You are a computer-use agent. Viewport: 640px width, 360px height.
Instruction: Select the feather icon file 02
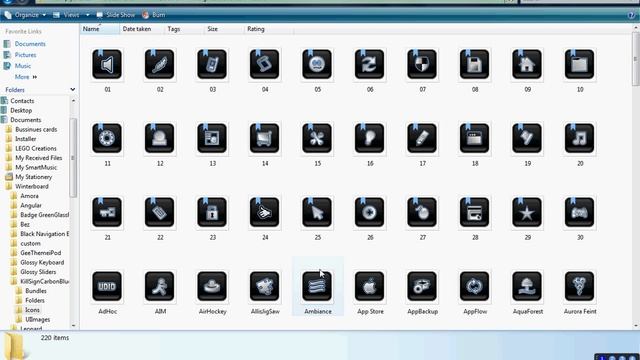[x=160, y=64]
